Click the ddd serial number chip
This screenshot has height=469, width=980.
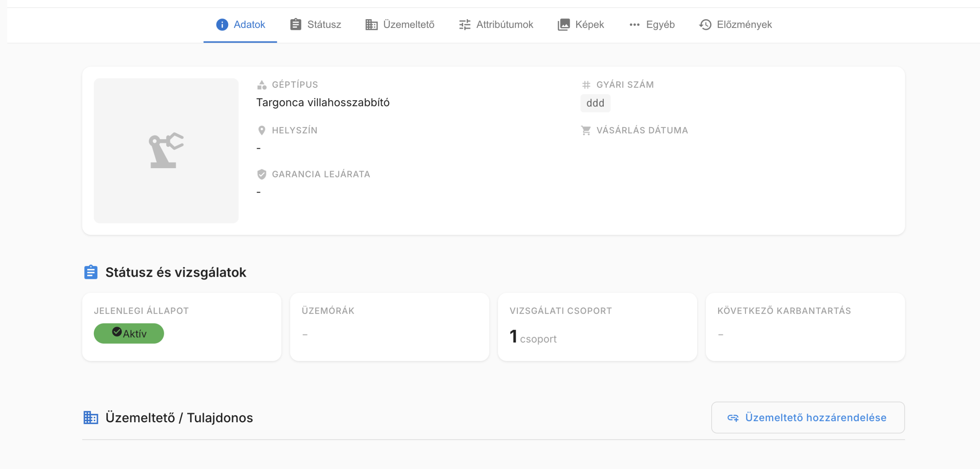(595, 103)
